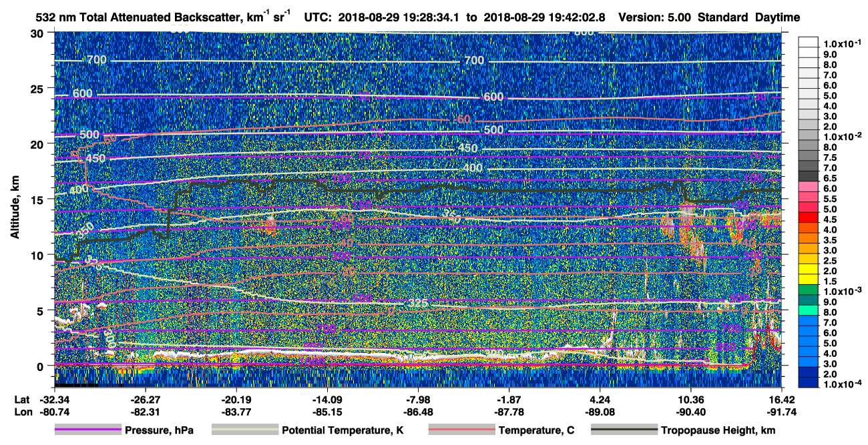The width and height of the screenshot is (868, 445).
Task: Click longitude value -91.74
Action: coord(782,411)
